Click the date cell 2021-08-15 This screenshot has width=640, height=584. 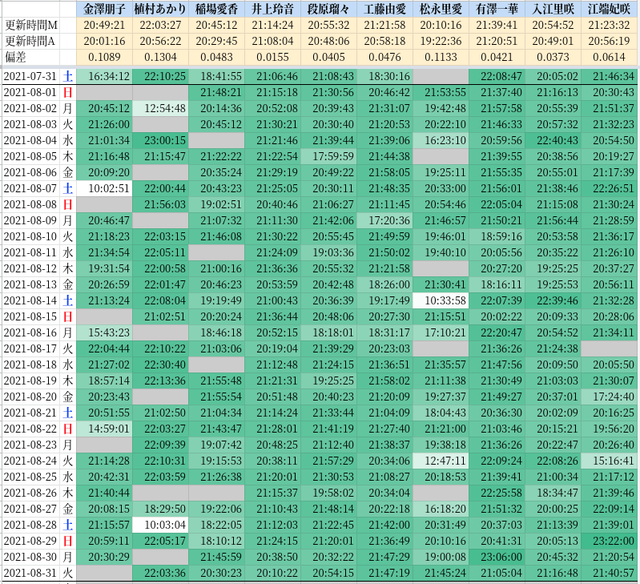click(x=30, y=317)
